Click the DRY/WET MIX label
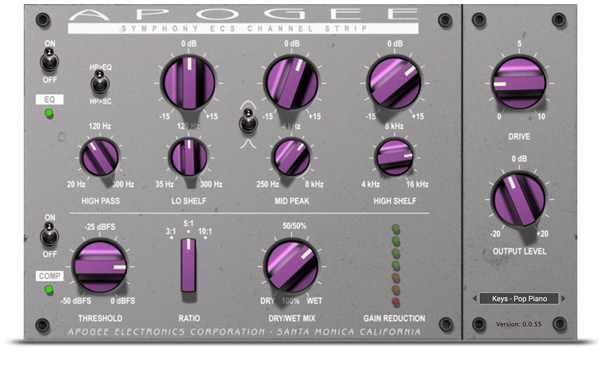Screen dimensions: 600x377 [x=292, y=318]
